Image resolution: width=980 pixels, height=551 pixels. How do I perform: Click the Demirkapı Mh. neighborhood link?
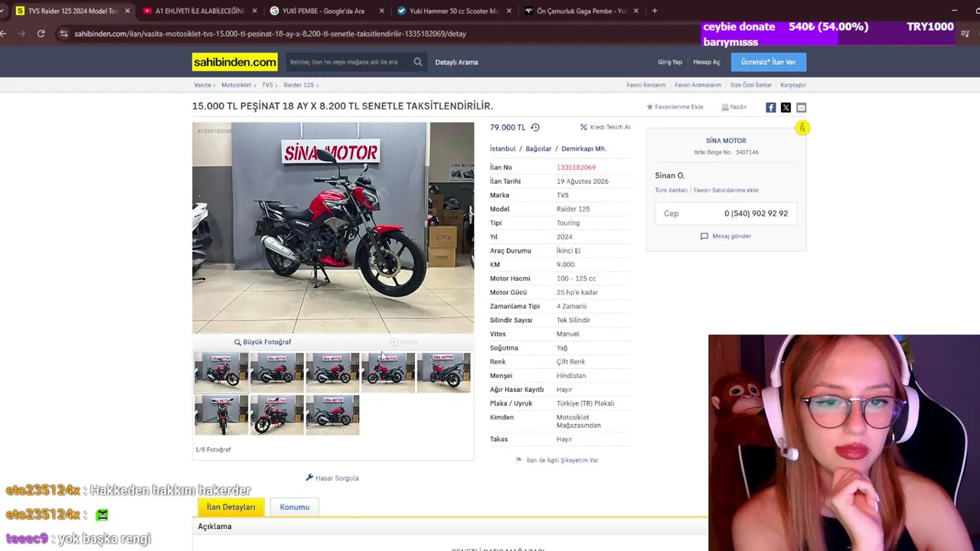(x=583, y=148)
